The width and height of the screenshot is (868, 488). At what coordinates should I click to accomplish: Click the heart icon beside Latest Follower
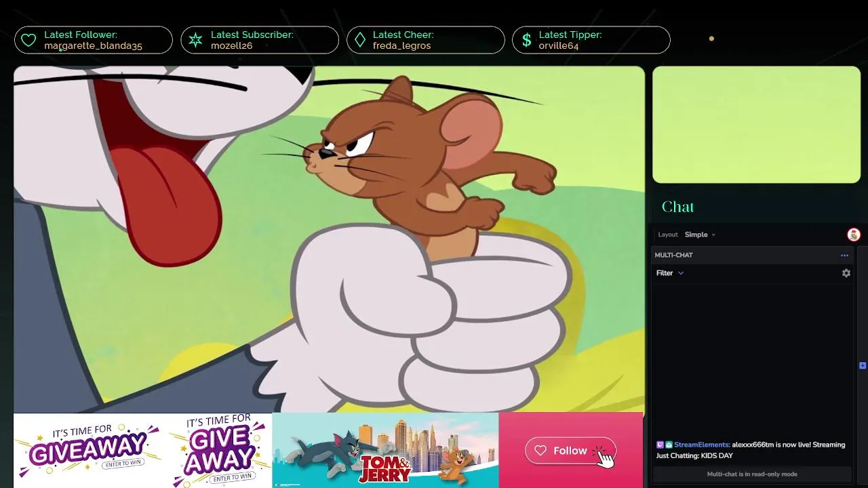point(28,41)
